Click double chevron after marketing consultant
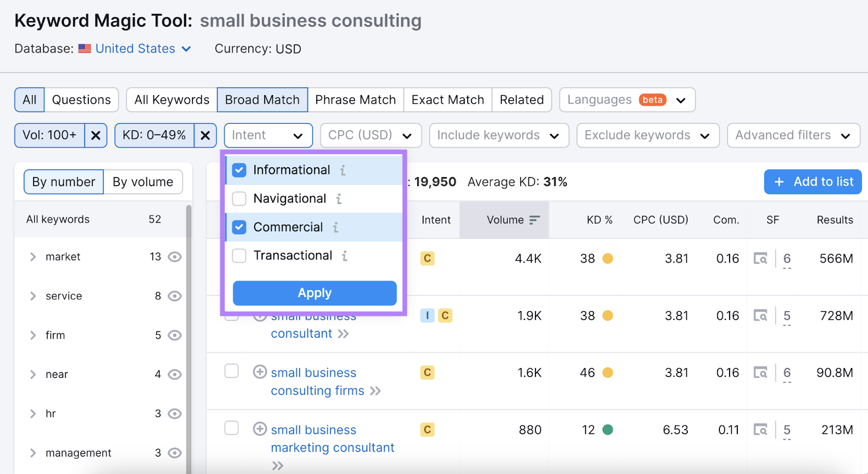 (278, 466)
